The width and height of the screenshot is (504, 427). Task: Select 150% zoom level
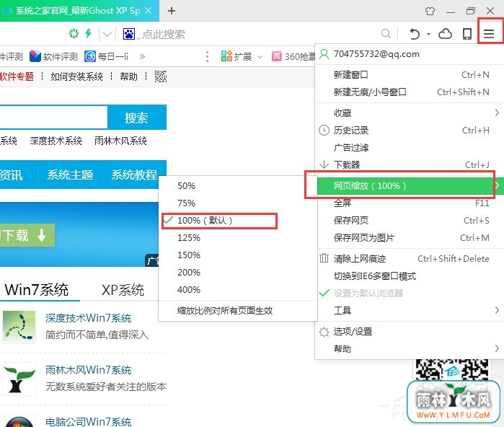[238, 255]
